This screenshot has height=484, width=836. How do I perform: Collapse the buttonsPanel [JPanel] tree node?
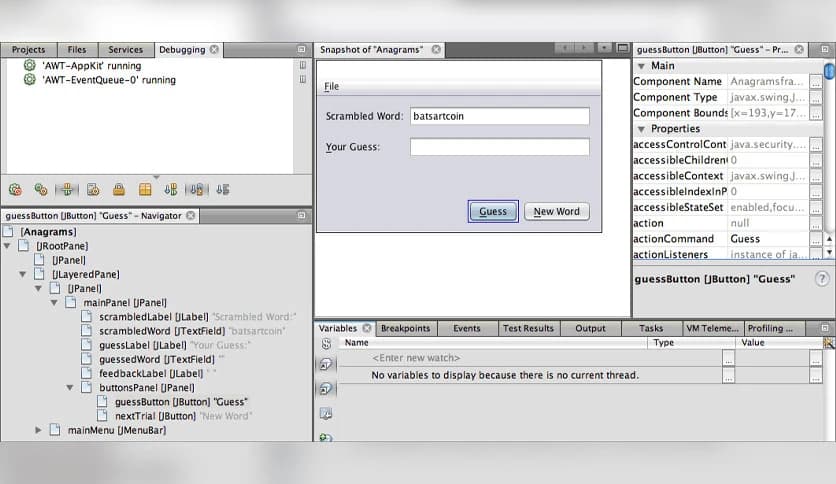(70, 388)
